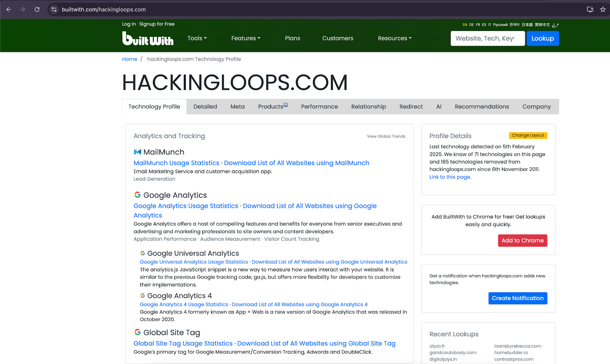Click the Change Layout button
This screenshot has height=364, width=610.
pyautogui.click(x=528, y=135)
